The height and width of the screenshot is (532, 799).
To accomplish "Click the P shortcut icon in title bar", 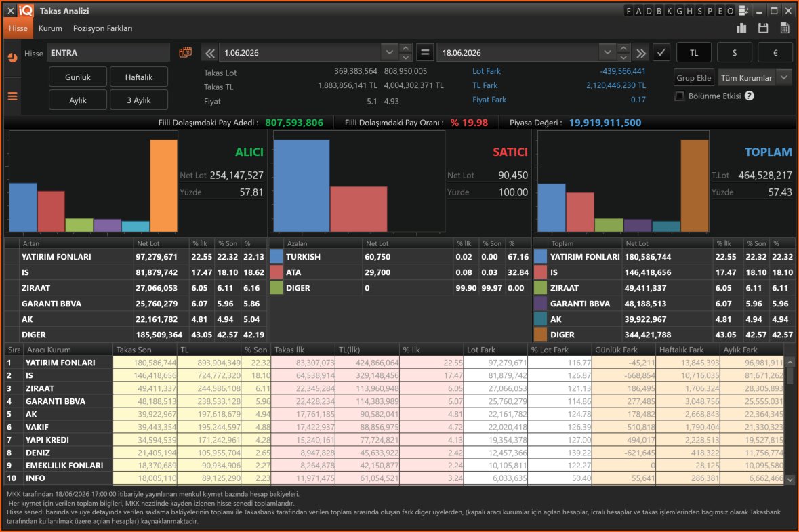I will pyautogui.click(x=710, y=11).
